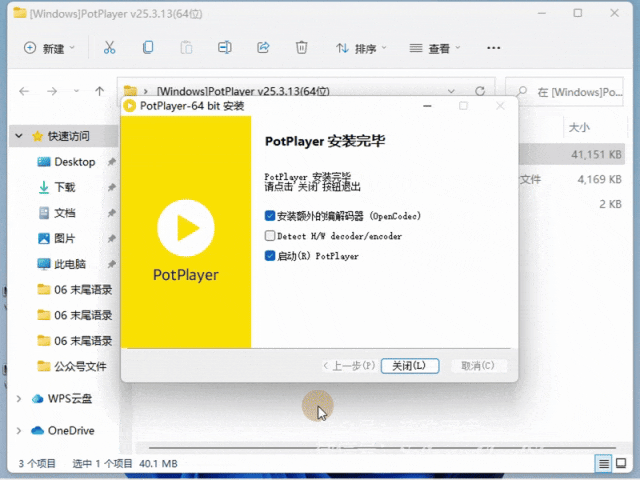Open the 新建 dropdown menu
The height and width of the screenshot is (480, 640).
(49, 48)
